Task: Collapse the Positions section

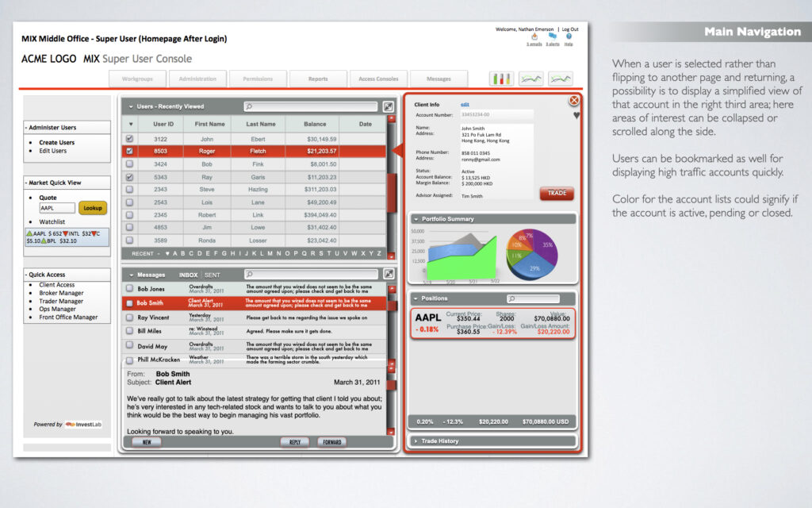Action: pyautogui.click(x=416, y=298)
